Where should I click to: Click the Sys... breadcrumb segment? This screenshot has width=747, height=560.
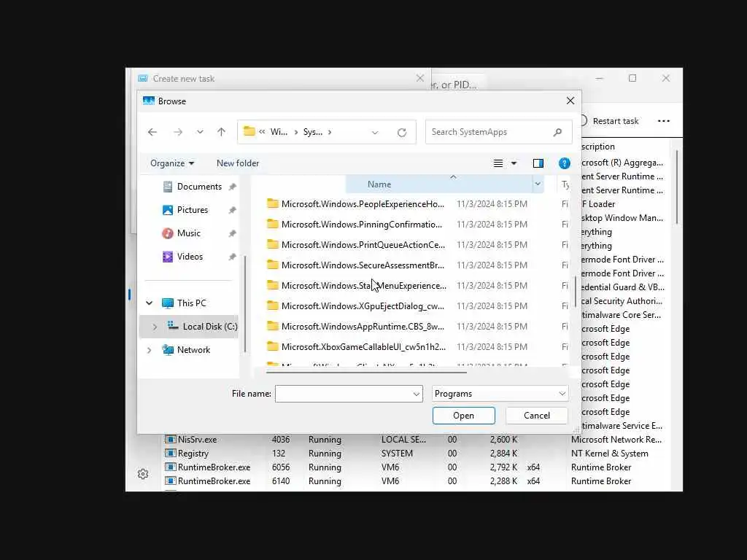tap(312, 132)
